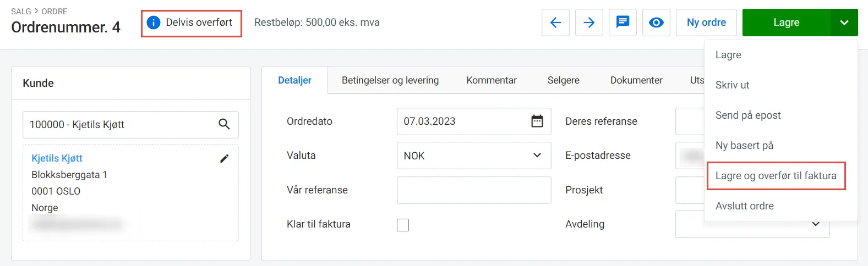Image resolution: width=868 pixels, height=266 pixels.
Task: Edit Kjetils Kjøtt with pencil icon
Action: [224, 158]
